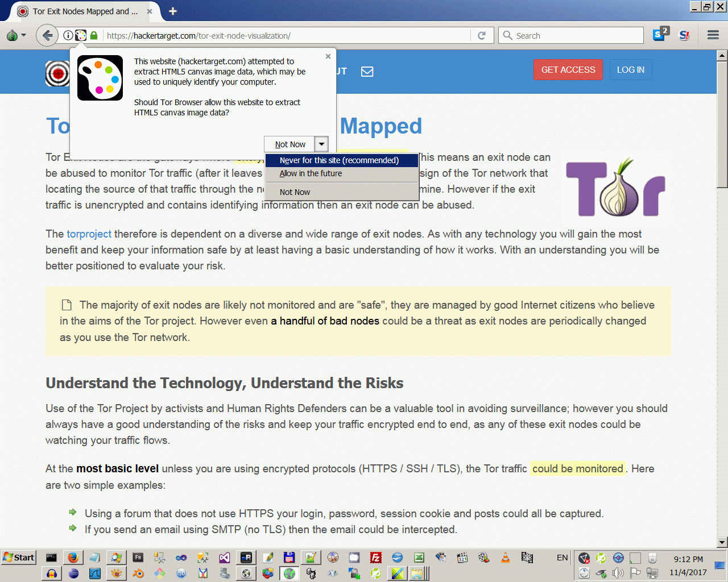This screenshot has width=728, height=582.
Task: Open Media Player Classic 321 icon
Action: pyautogui.click(x=462, y=558)
